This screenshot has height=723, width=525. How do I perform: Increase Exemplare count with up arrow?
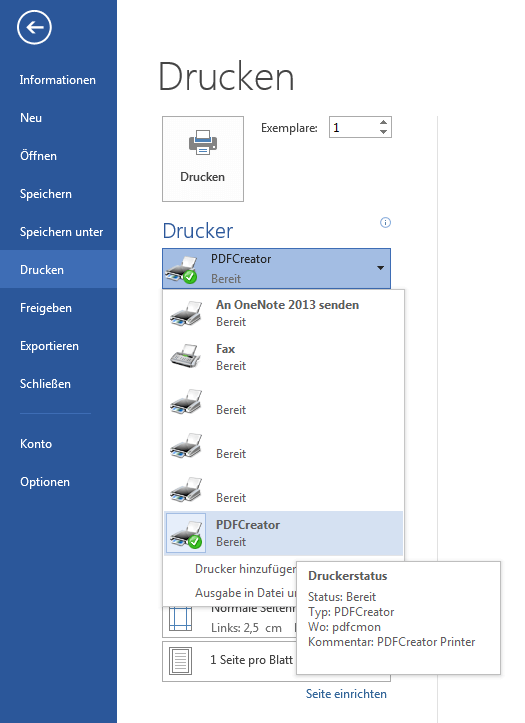tap(383, 123)
